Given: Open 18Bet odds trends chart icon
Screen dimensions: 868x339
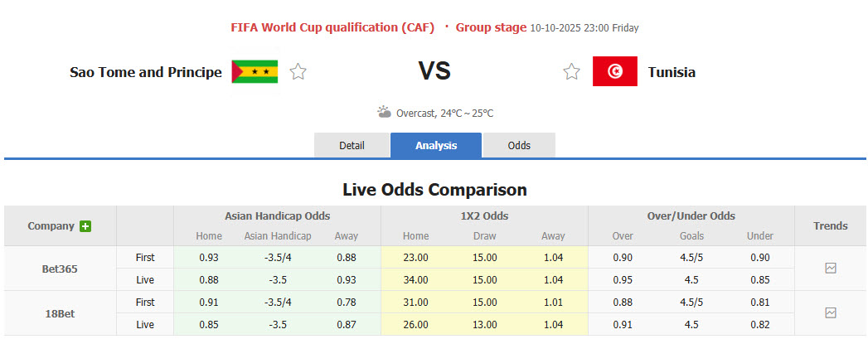Looking at the screenshot, I should pyautogui.click(x=831, y=312).
